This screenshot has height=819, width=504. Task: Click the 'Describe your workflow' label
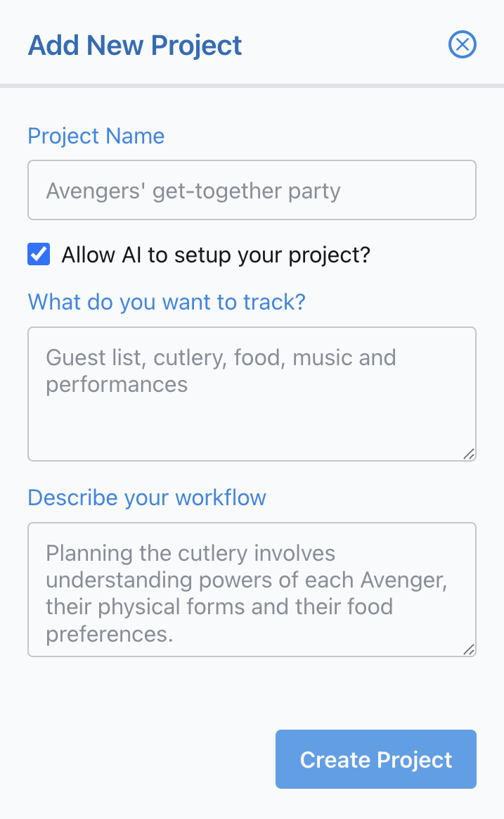pyautogui.click(x=146, y=497)
